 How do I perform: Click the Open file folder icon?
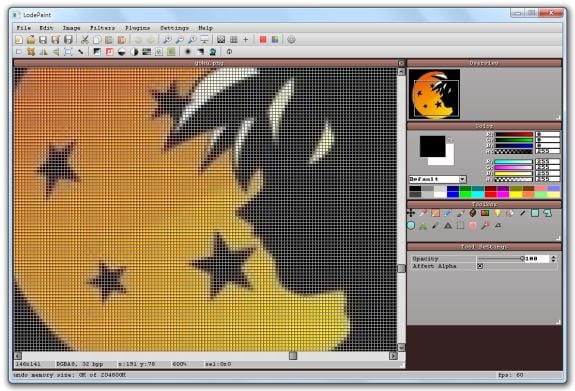(31, 40)
